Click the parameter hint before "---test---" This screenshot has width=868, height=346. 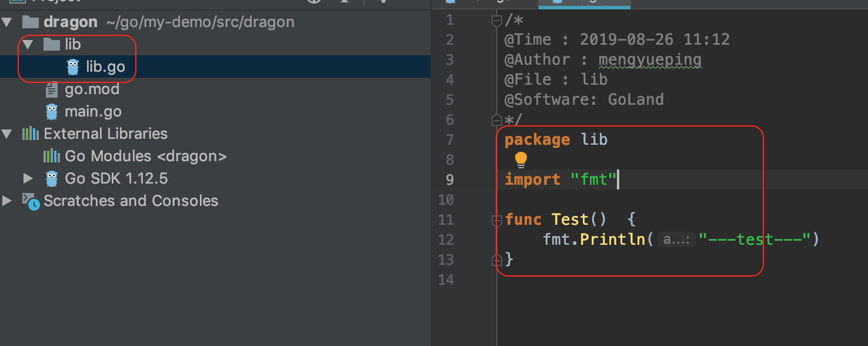(676, 239)
